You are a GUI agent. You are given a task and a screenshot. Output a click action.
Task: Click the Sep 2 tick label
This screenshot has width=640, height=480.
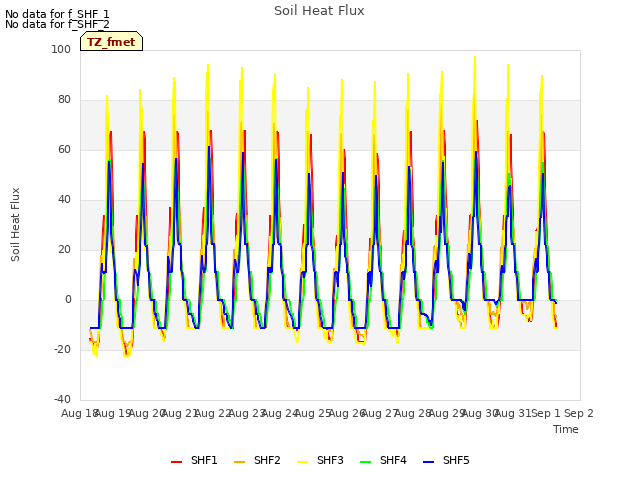(579, 413)
